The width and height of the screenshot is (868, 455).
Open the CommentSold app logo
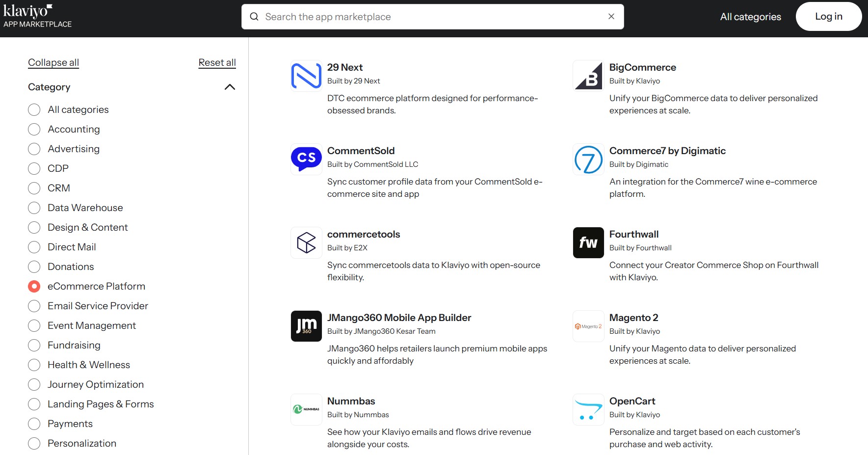[x=306, y=159]
